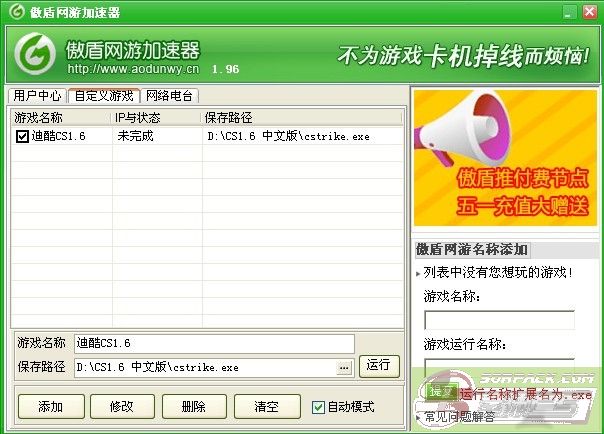Click the 清空 button

tap(266, 407)
